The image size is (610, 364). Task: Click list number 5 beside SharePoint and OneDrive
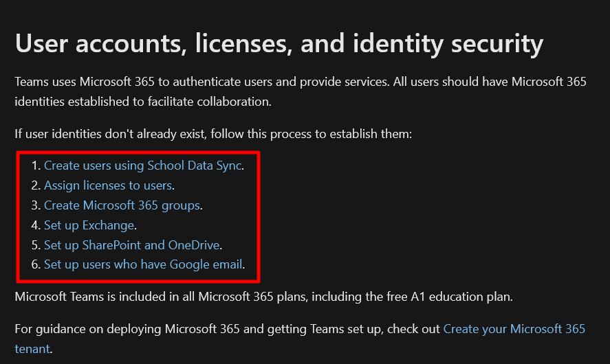(36, 245)
